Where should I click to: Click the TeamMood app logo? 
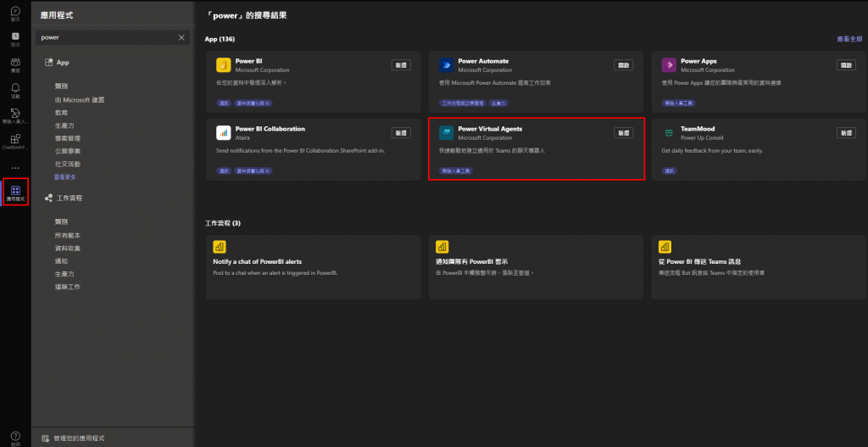coord(669,133)
